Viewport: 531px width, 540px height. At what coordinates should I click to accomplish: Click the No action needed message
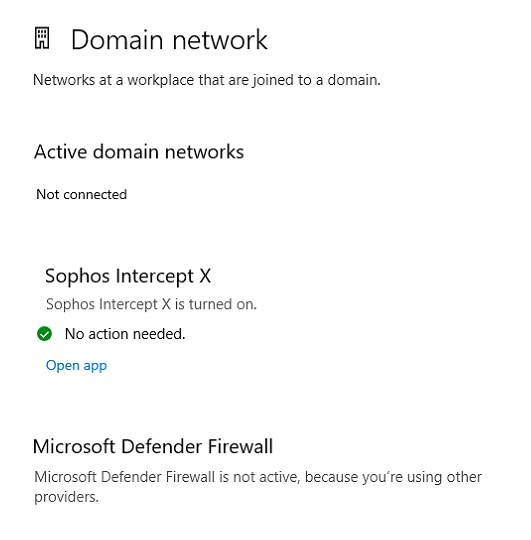click(125, 334)
